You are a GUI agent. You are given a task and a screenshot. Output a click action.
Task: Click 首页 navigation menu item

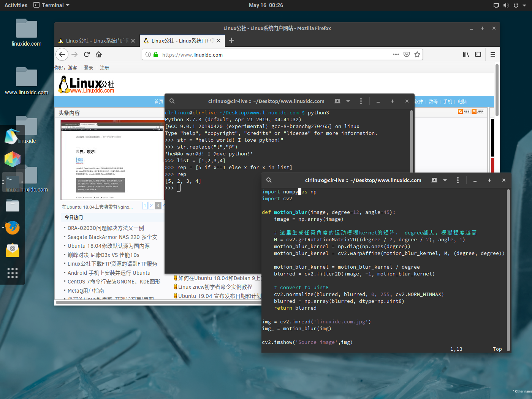click(x=159, y=101)
